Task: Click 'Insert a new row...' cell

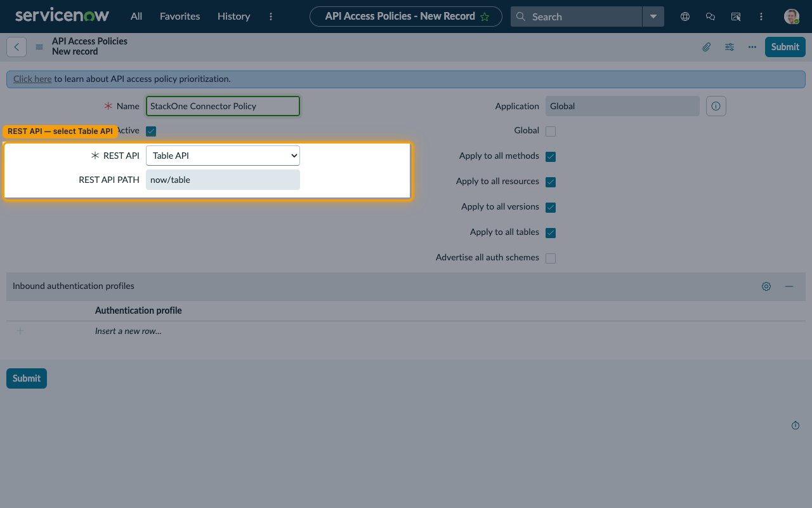Action: pos(128,331)
